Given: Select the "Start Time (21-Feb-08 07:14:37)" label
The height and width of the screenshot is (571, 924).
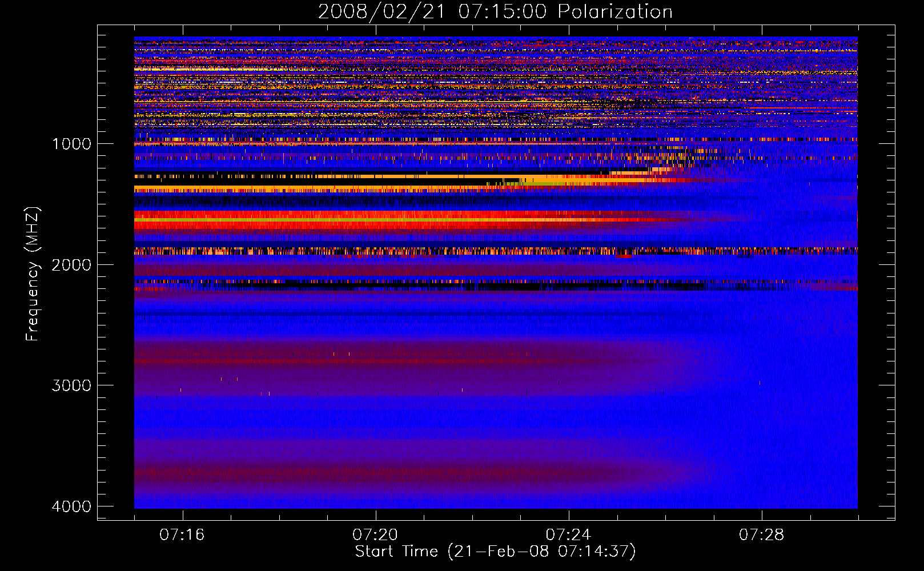Looking at the screenshot, I should [x=495, y=552].
